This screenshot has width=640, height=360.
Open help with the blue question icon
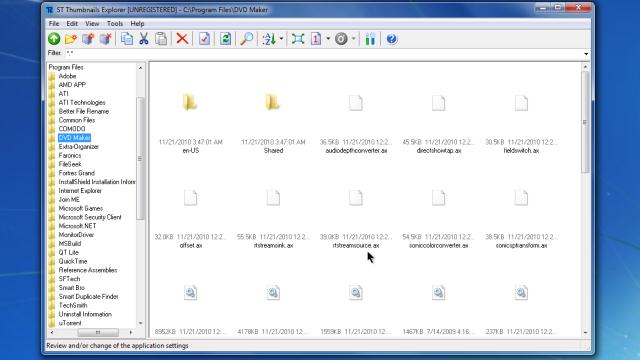pyautogui.click(x=391, y=39)
